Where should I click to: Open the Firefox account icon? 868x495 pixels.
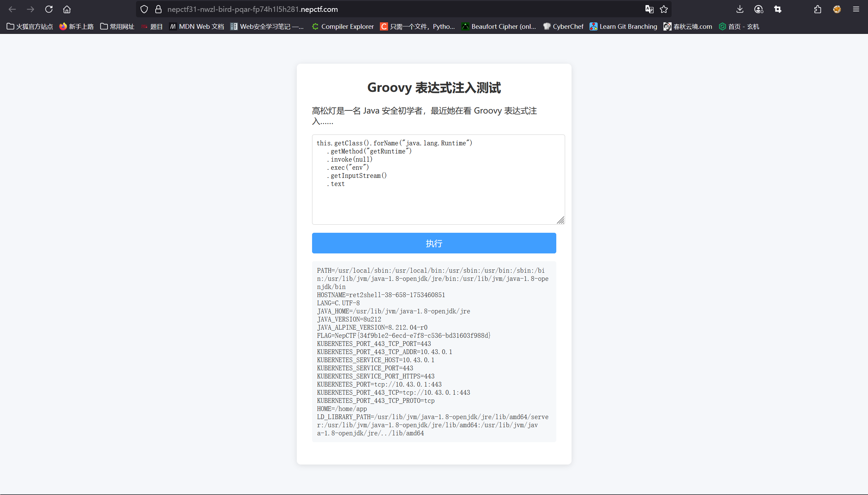(x=758, y=9)
